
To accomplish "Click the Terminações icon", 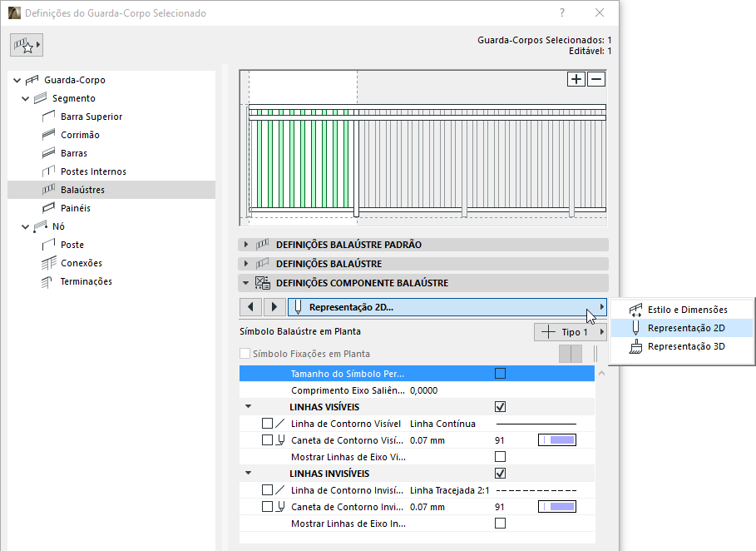I will [47, 282].
